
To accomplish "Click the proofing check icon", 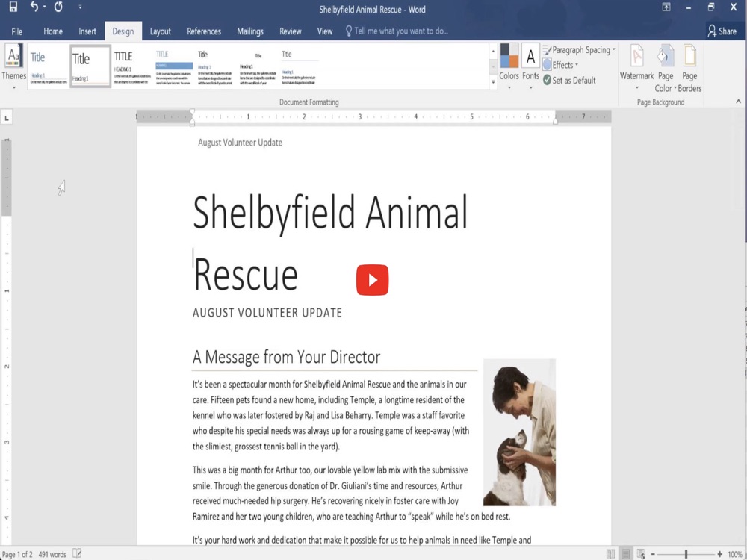I will (77, 554).
